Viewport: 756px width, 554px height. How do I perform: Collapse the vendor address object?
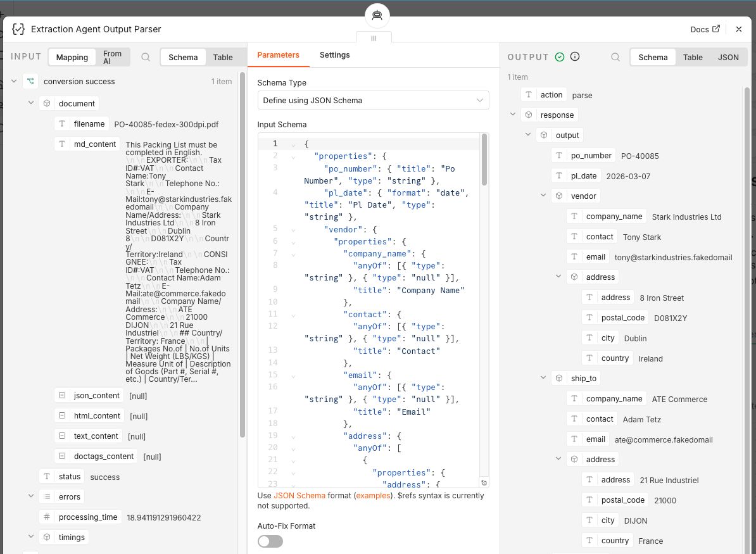tap(558, 276)
